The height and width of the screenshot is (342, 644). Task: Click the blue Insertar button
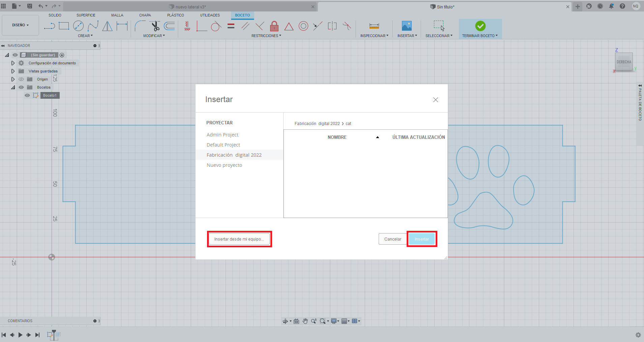point(422,239)
